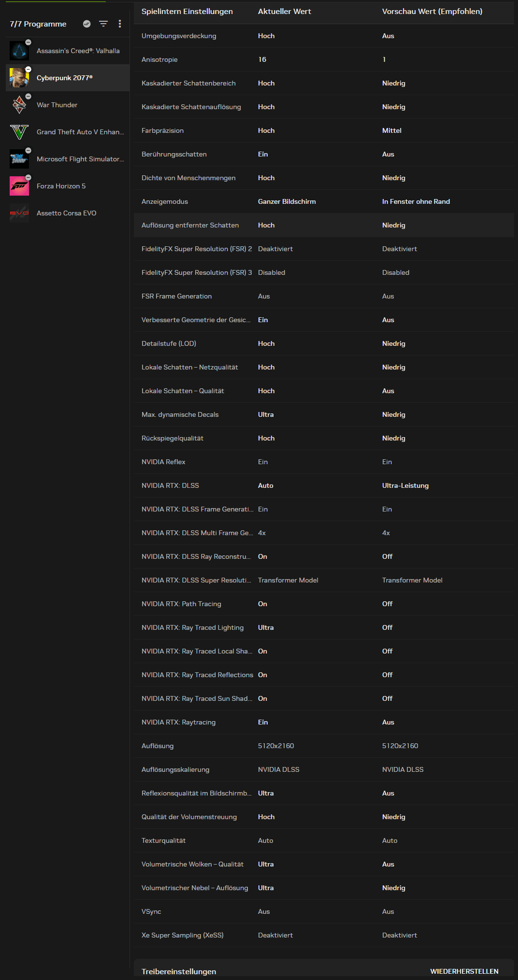The height and width of the screenshot is (980, 518).
Task: Click the Microsoft Flight Simulator thumbnail icon
Action: (x=19, y=159)
